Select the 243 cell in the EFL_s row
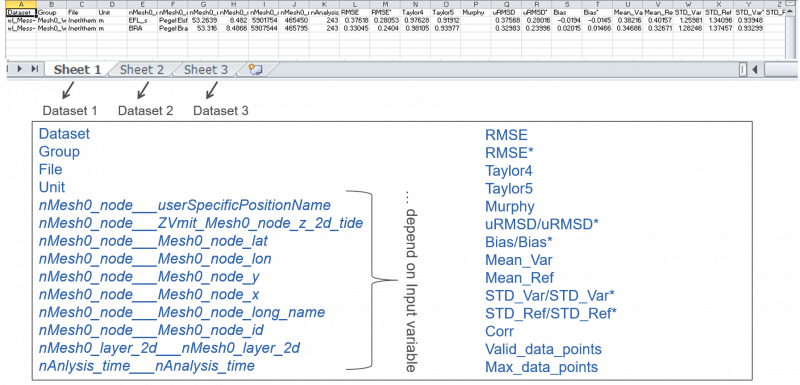800x385 pixels. click(324, 20)
